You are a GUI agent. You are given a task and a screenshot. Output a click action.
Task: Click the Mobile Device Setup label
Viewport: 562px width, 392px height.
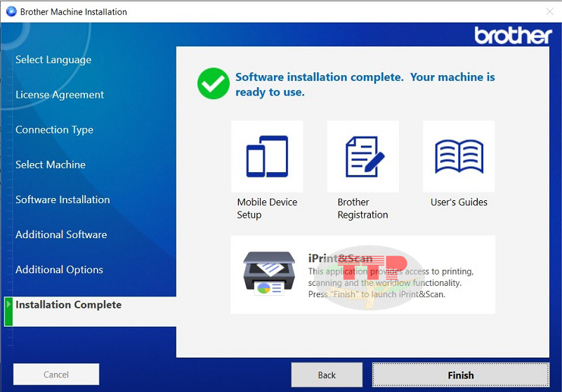click(x=267, y=208)
